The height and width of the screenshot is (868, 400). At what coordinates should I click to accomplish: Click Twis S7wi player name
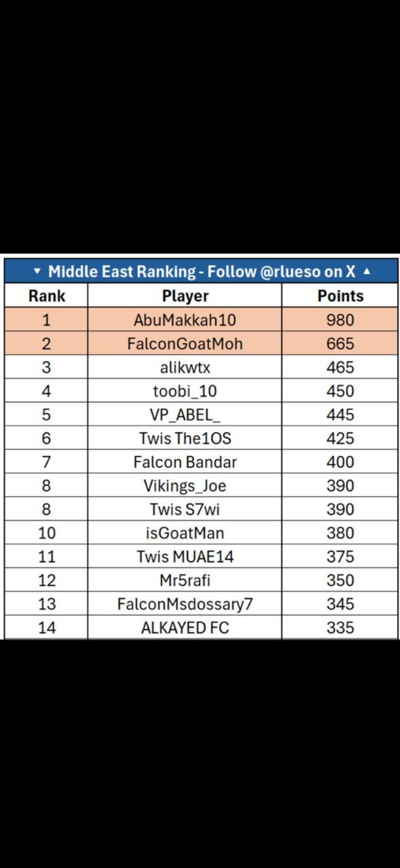tap(185, 509)
